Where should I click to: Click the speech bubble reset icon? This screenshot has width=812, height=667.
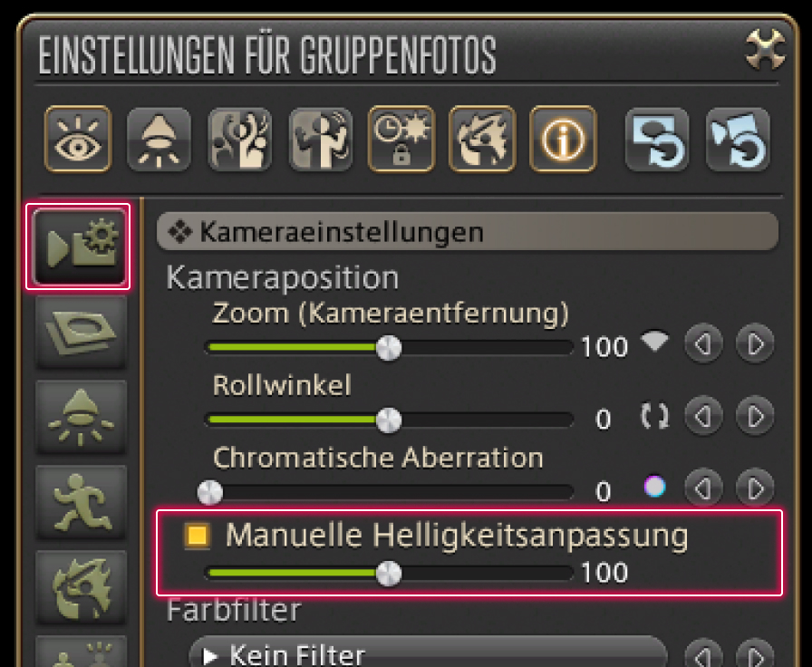click(657, 139)
